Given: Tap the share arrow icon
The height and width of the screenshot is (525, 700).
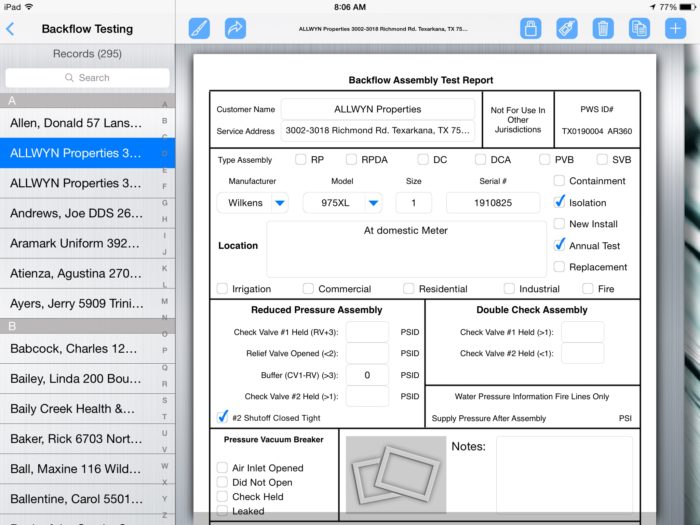Looking at the screenshot, I should [x=235, y=29].
